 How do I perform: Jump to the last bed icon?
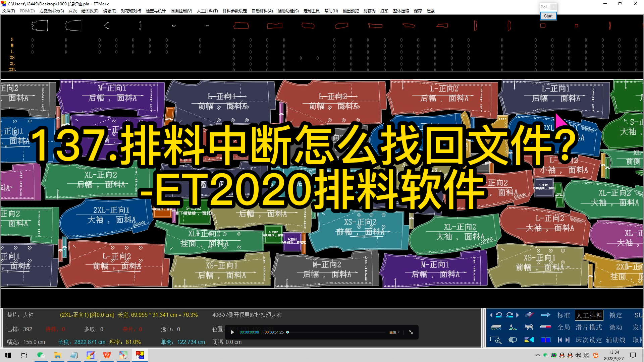pyautogui.click(x=568, y=340)
